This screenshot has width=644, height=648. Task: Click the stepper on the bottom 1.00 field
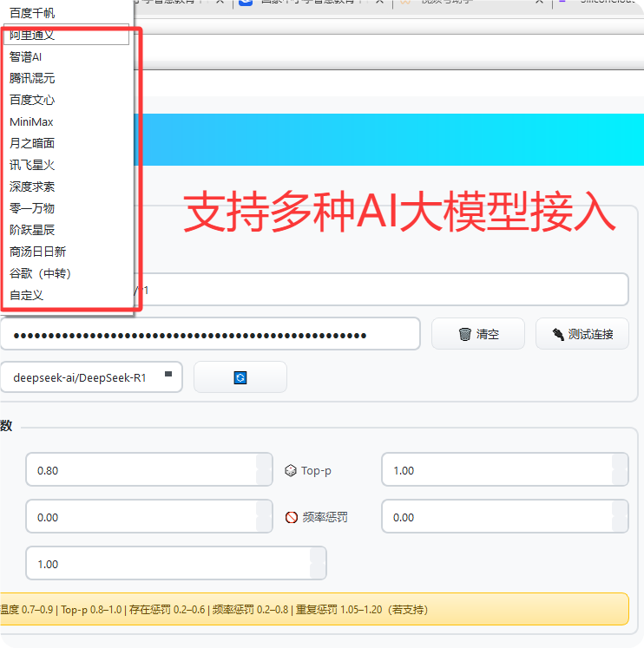pyautogui.click(x=318, y=563)
